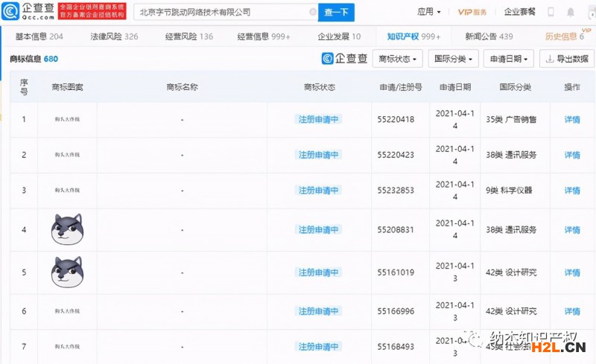The width and height of the screenshot is (596, 364).
Task: Click the download icon on 导出数据
Action: click(x=549, y=59)
